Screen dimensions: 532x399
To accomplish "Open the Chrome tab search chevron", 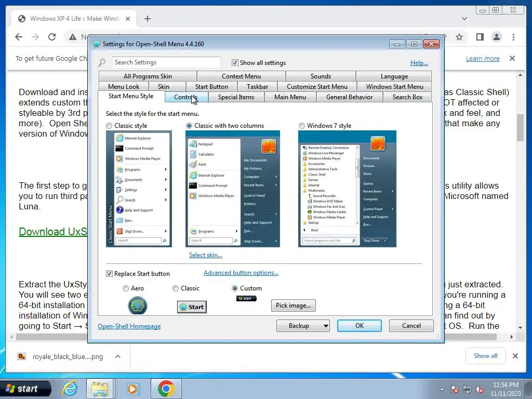I will (464, 19).
